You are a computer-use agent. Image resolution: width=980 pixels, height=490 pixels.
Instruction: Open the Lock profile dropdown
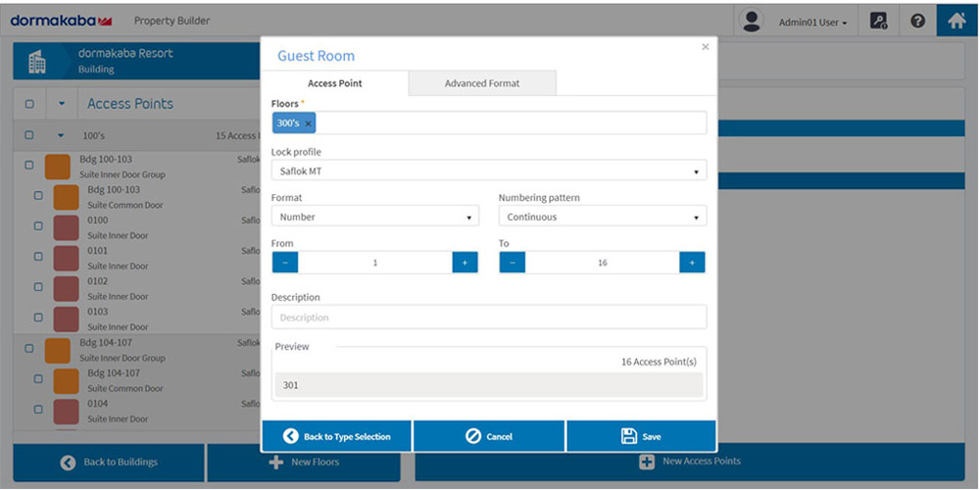point(488,171)
